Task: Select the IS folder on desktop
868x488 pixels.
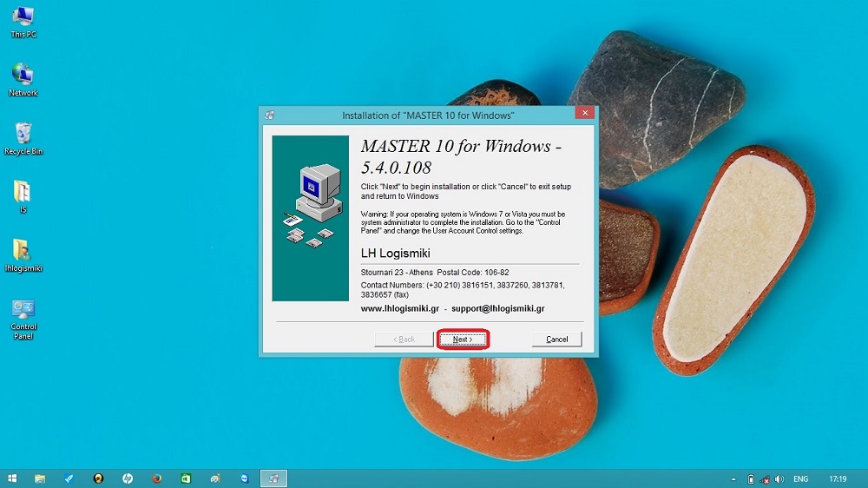Action: pyautogui.click(x=23, y=196)
